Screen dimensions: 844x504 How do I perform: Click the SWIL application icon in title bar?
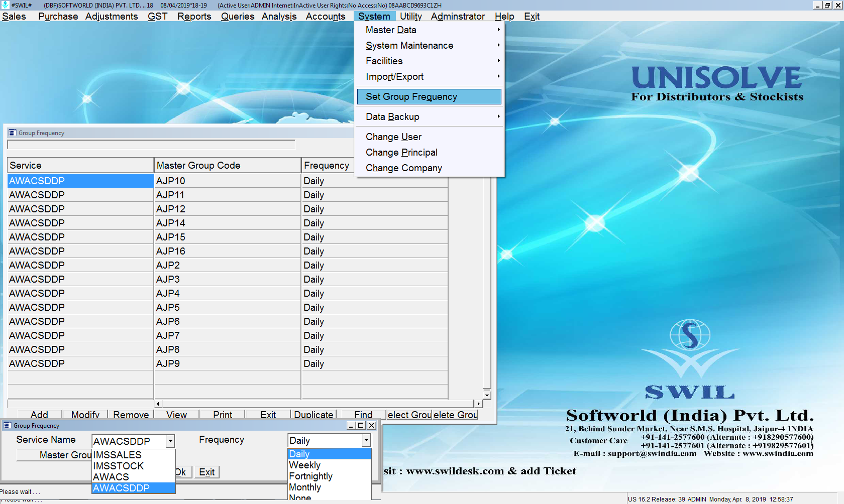5,5
